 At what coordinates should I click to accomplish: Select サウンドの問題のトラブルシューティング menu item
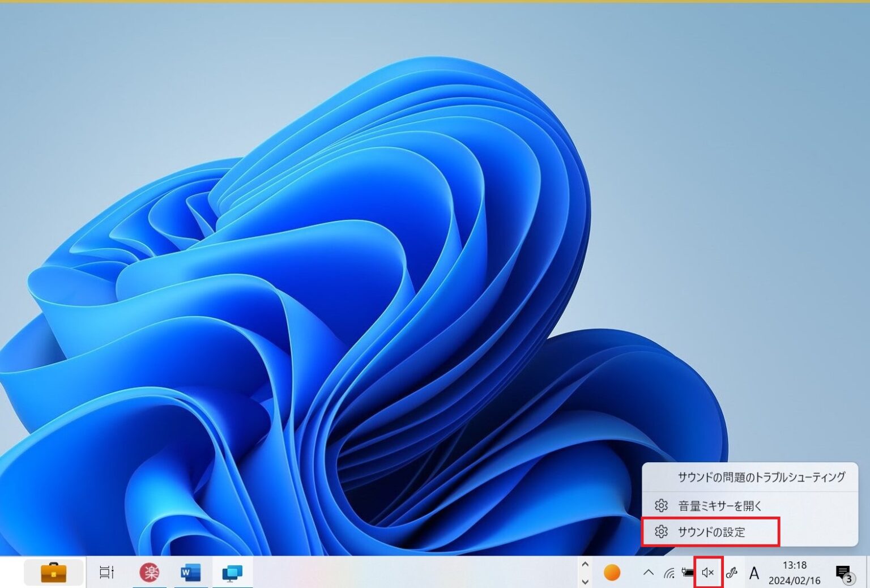point(761,477)
